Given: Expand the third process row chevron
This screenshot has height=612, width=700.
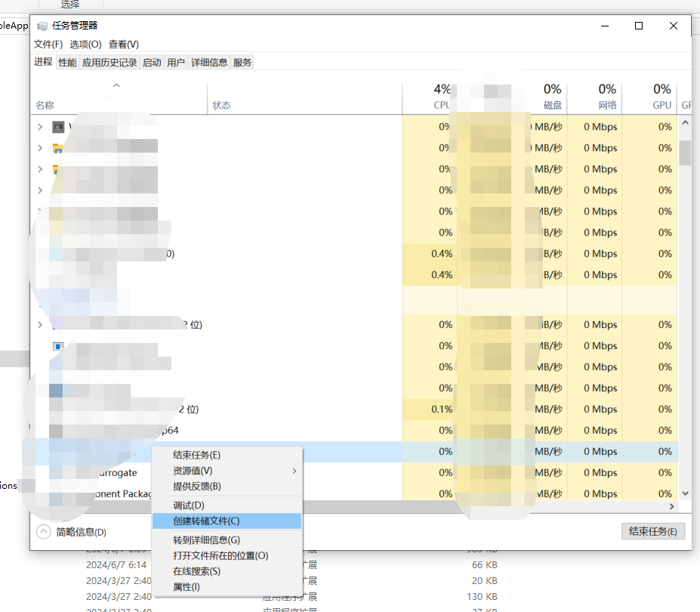Looking at the screenshot, I should [x=40, y=168].
